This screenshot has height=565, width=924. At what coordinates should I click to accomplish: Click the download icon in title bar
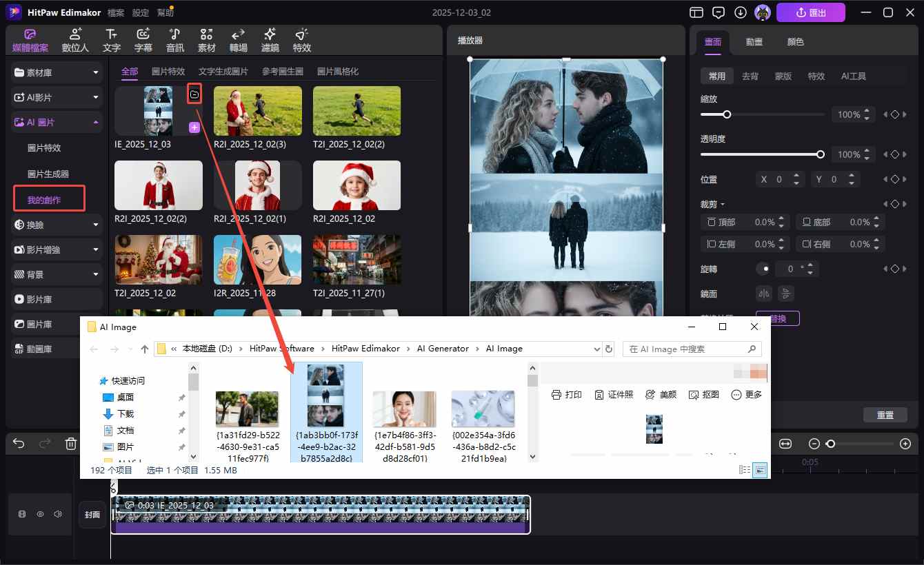pyautogui.click(x=741, y=12)
